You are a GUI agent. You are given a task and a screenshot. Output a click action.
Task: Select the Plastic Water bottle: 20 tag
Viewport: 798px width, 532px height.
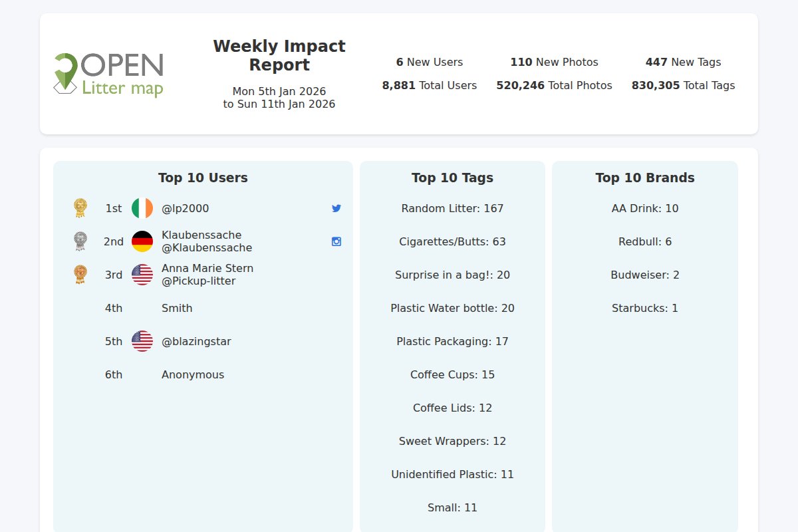452,308
